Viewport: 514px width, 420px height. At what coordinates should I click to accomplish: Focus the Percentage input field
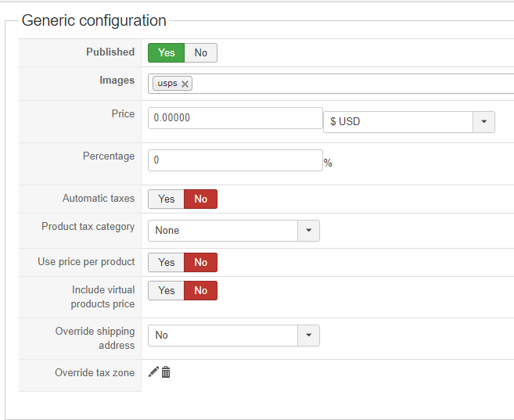click(235, 160)
